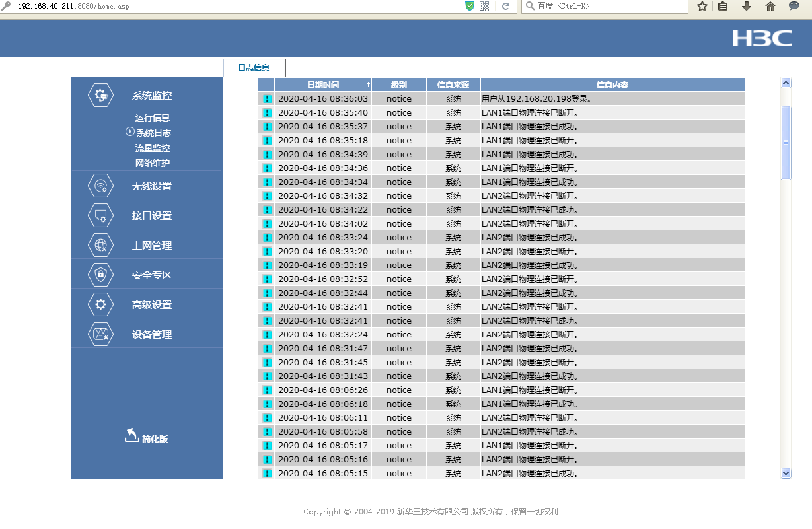Select timestamp 2020-04-16 08:32:52
This screenshot has height=529, width=812.
(323, 279)
